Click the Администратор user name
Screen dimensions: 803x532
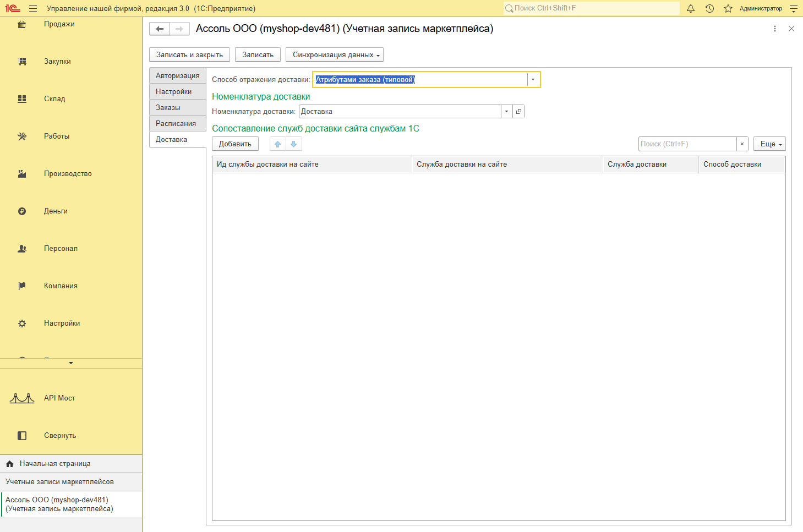click(x=761, y=9)
